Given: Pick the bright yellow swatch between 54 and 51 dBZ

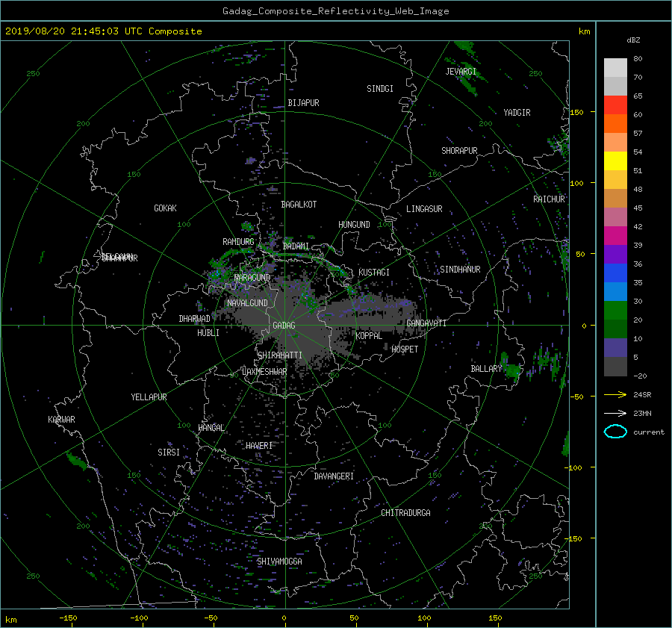Looking at the screenshot, I should coord(615,161).
